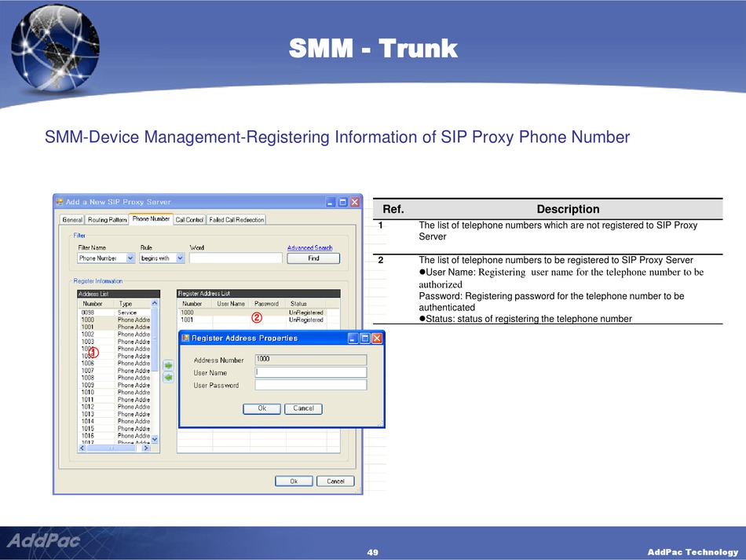This screenshot has width=746, height=560.
Task: Select row 1015 in the Address List
Action: tap(115, 429)
